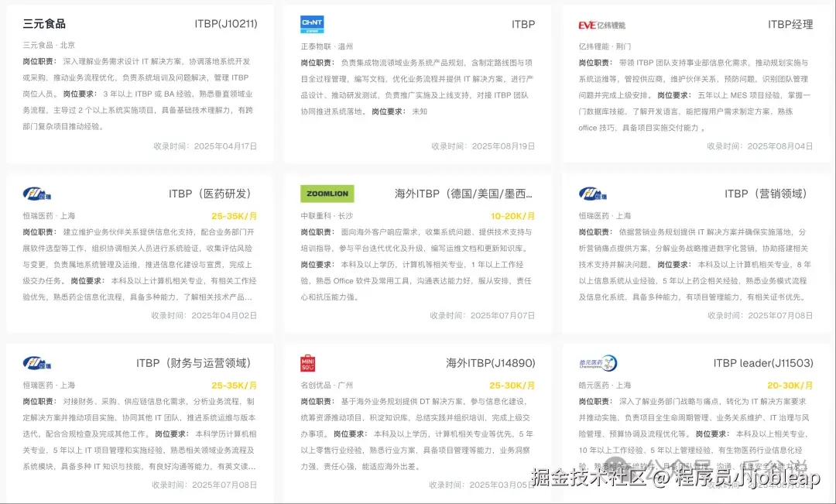Click the ZOOMLION green logo

327,194
